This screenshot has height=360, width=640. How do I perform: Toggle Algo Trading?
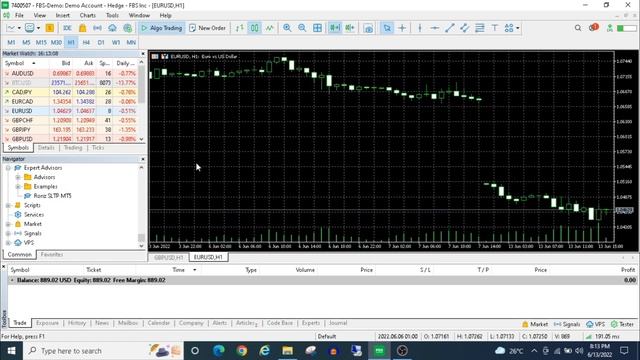162,28
